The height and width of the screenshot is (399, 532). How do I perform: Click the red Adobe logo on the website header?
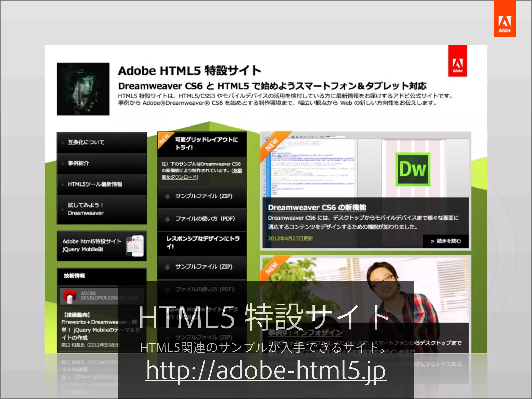pyautogui.click(x=457, y=61)
